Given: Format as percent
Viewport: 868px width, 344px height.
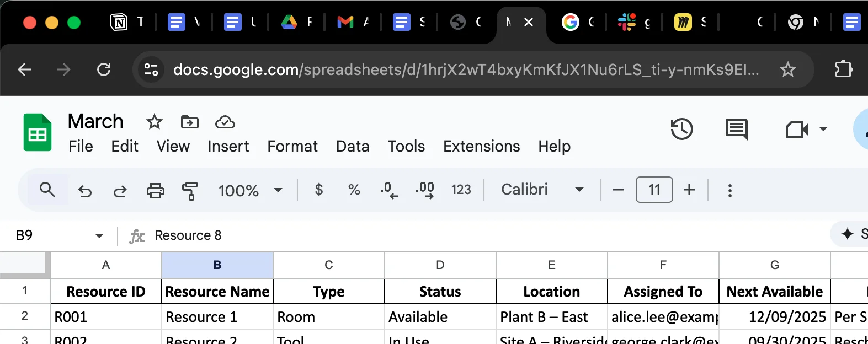Looking at the screenshot, I should pyautogui.click(x=354, y=190).
